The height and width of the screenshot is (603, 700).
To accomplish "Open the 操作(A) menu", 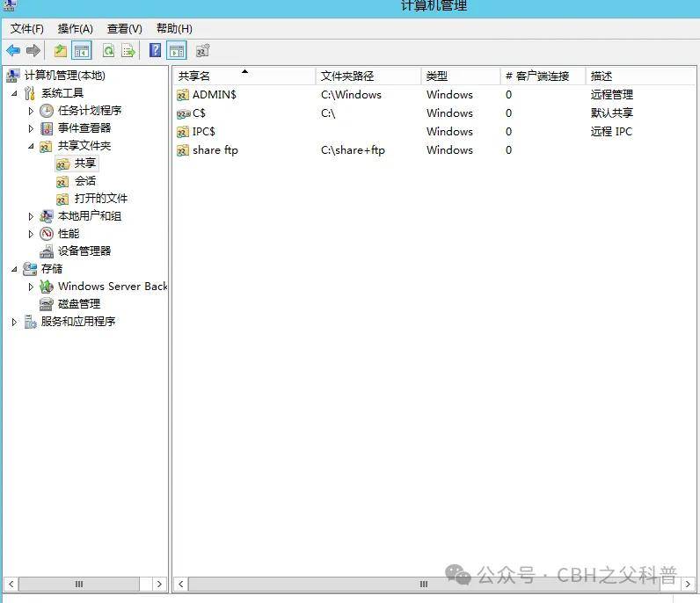I will click(x=76, y=29).
